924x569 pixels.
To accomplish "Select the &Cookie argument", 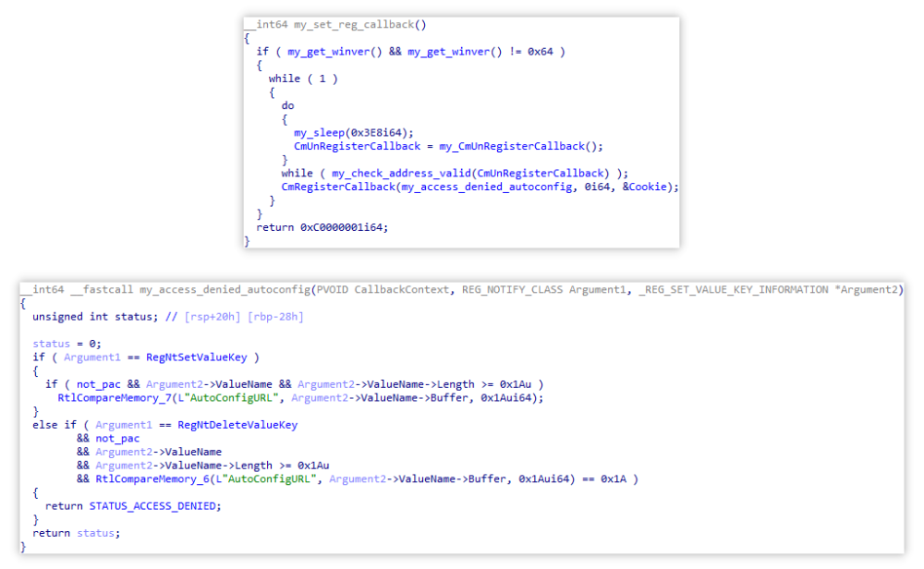I will pyautogui.click(x=655, y=187).
